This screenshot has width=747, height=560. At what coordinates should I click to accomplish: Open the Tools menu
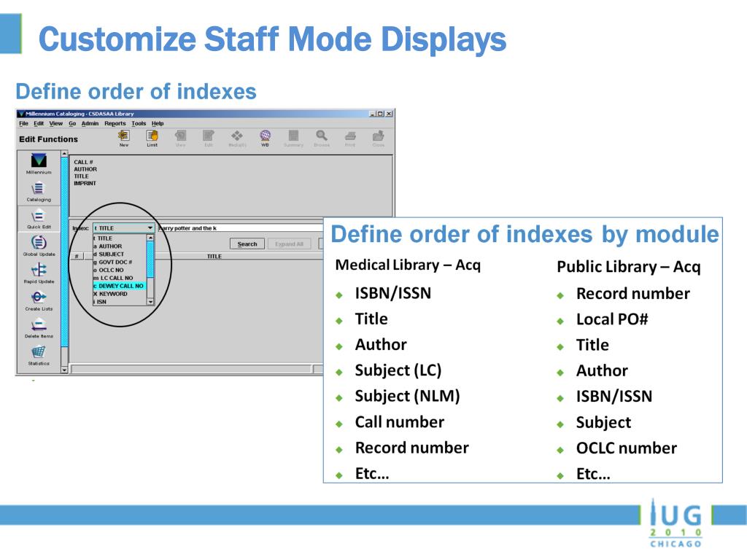139,123
